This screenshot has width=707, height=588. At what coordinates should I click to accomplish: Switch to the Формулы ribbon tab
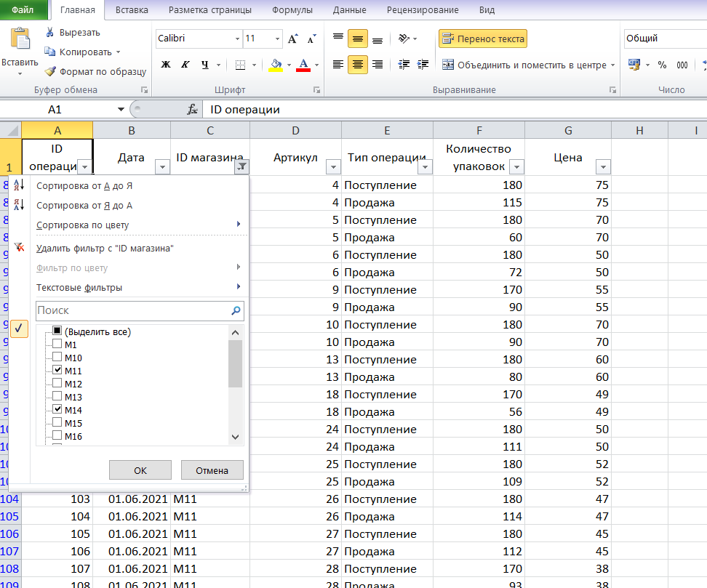point(292,10)
